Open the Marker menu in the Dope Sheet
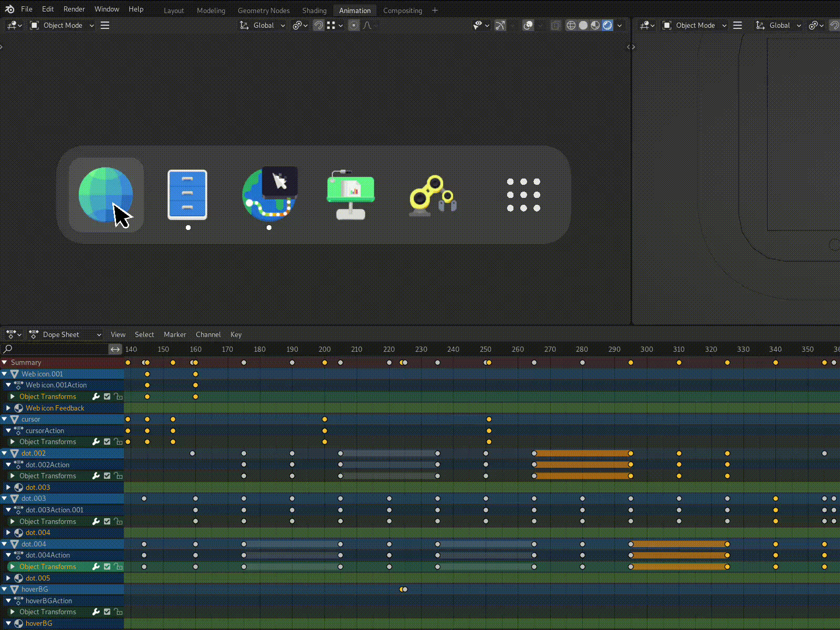 point(175,334)
